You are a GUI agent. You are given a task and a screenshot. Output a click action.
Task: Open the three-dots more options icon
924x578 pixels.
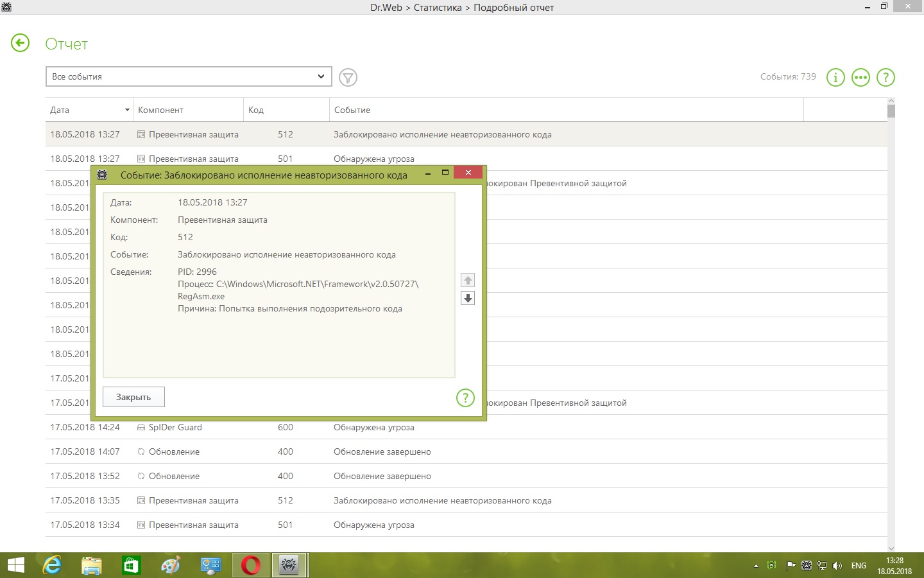860,78
